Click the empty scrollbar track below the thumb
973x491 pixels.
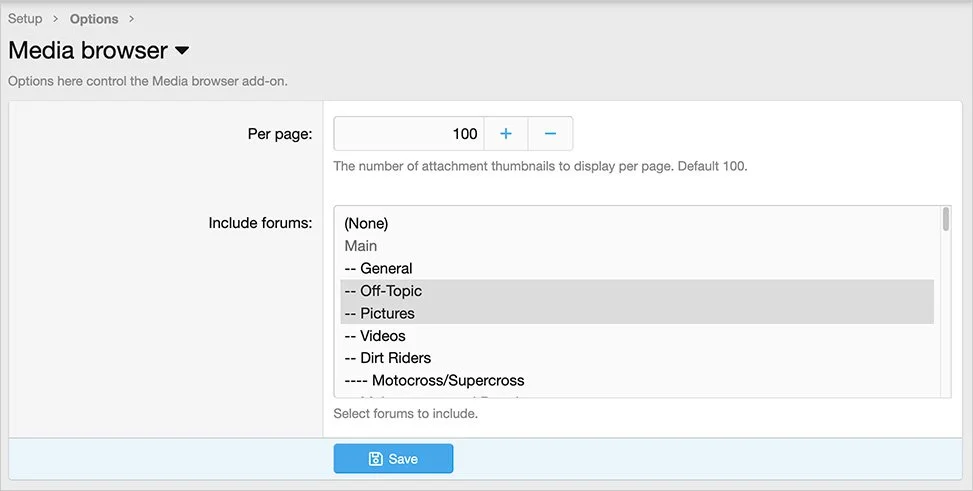pyautogui.click(x=946, y=320)
